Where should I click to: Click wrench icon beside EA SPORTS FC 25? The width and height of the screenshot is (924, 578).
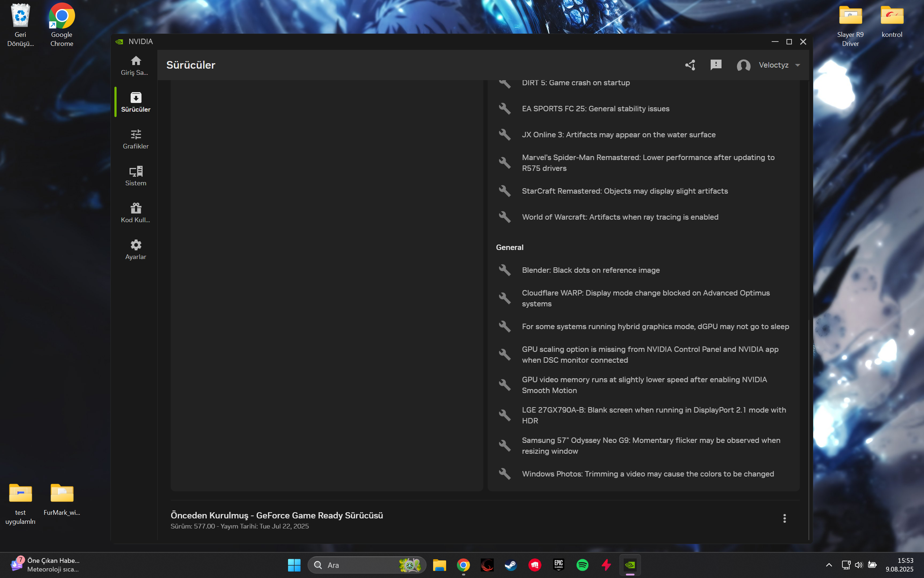point(505,109)
